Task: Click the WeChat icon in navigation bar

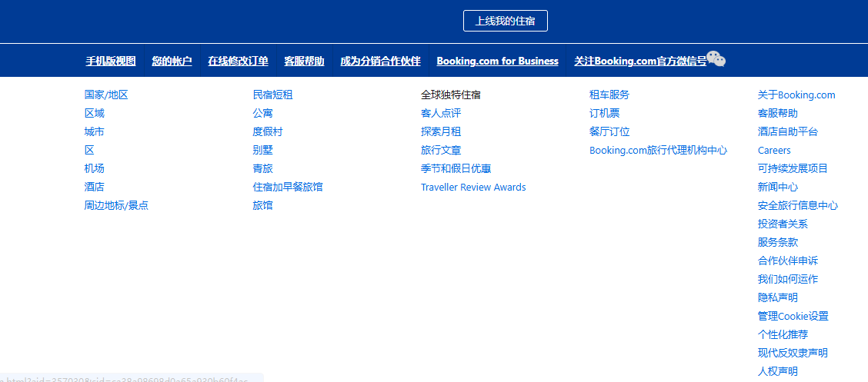Action: 716,60
